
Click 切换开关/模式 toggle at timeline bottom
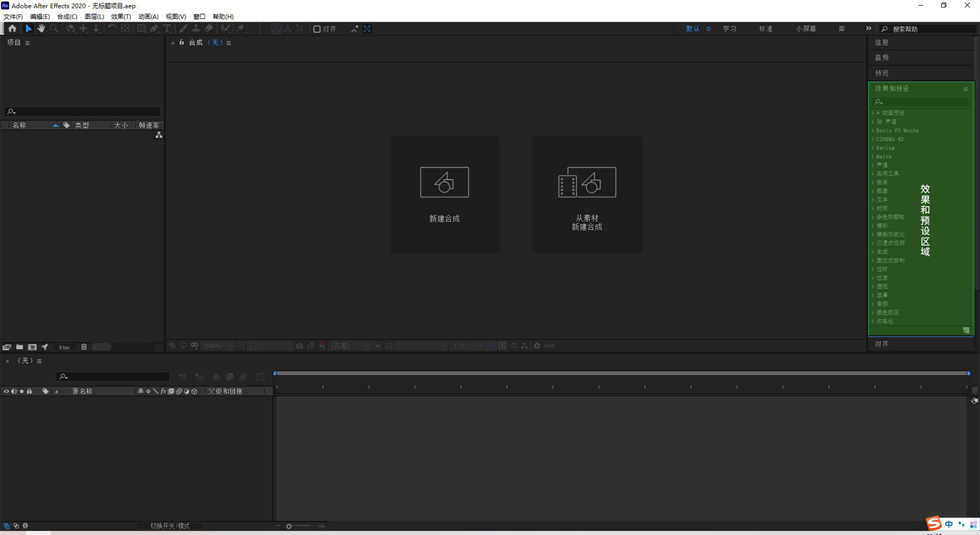click(170, 526)
